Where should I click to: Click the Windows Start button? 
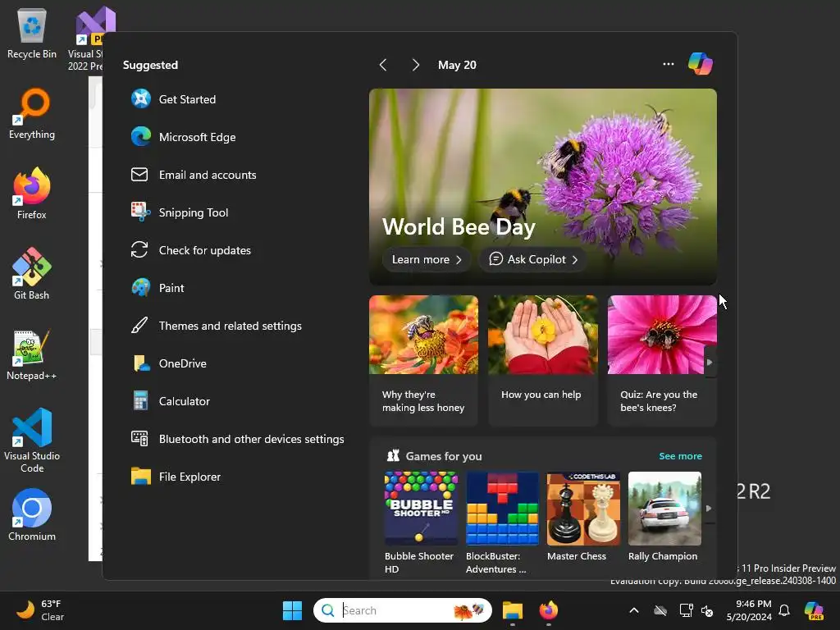point(293,610)
